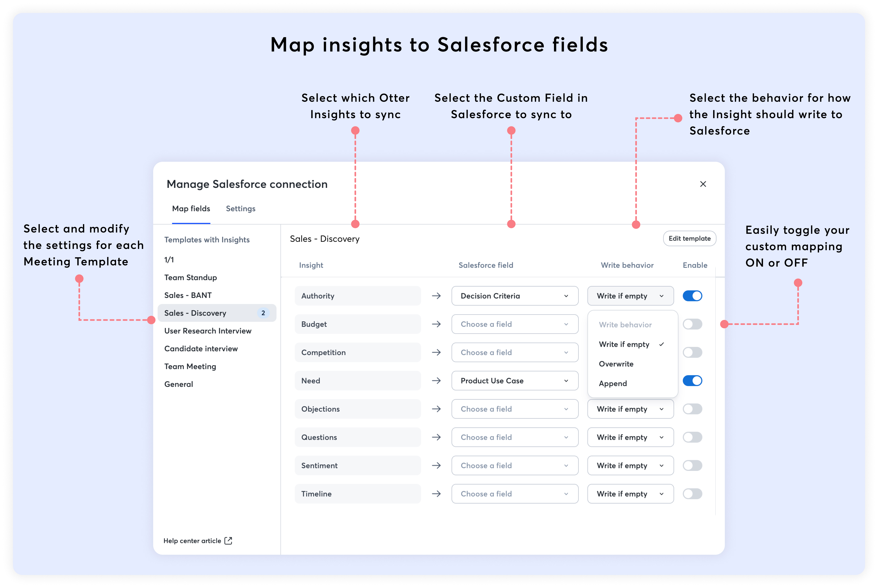Viewport: 878px width, 588px height.
Task: Close the Manage Salesforce connection dialog
Action: (703, 184)
